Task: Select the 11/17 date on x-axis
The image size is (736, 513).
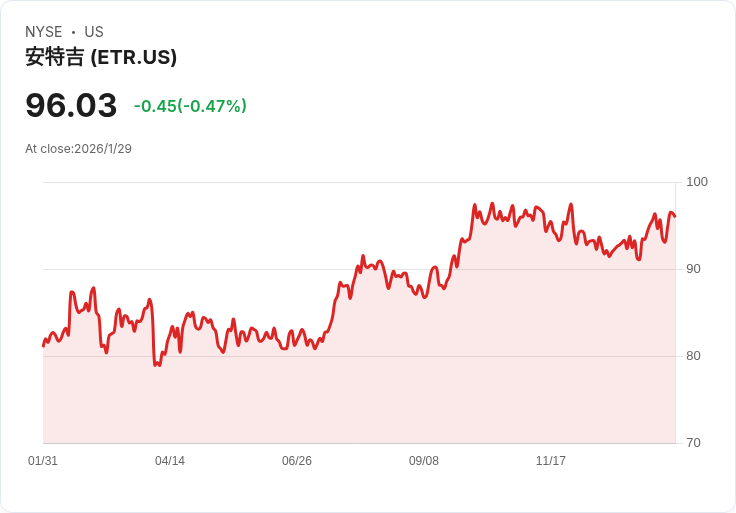Action: [x=551, y=461]
